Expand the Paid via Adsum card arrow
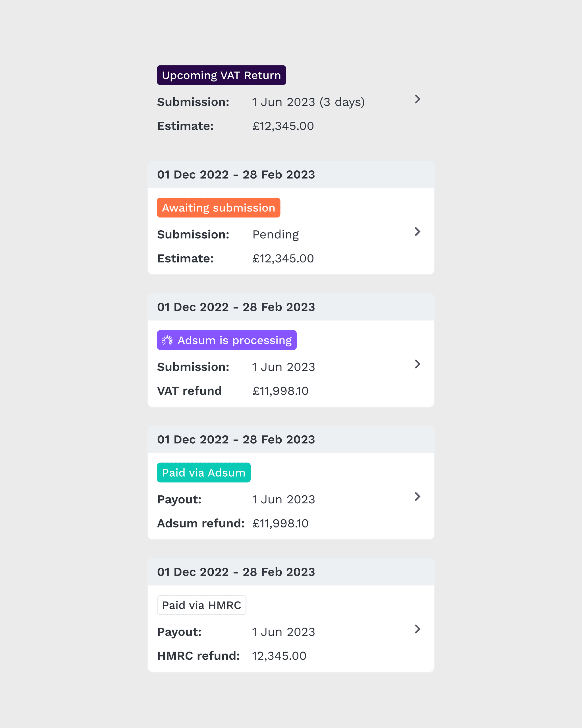Viewport: 582px width, 728px height. coord(417,496)
